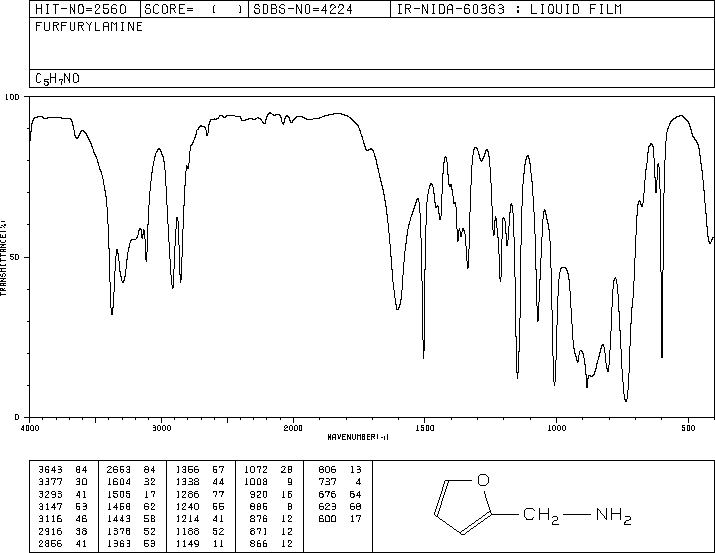Select peak entry 3293 in the table

[x=50, y=494]
